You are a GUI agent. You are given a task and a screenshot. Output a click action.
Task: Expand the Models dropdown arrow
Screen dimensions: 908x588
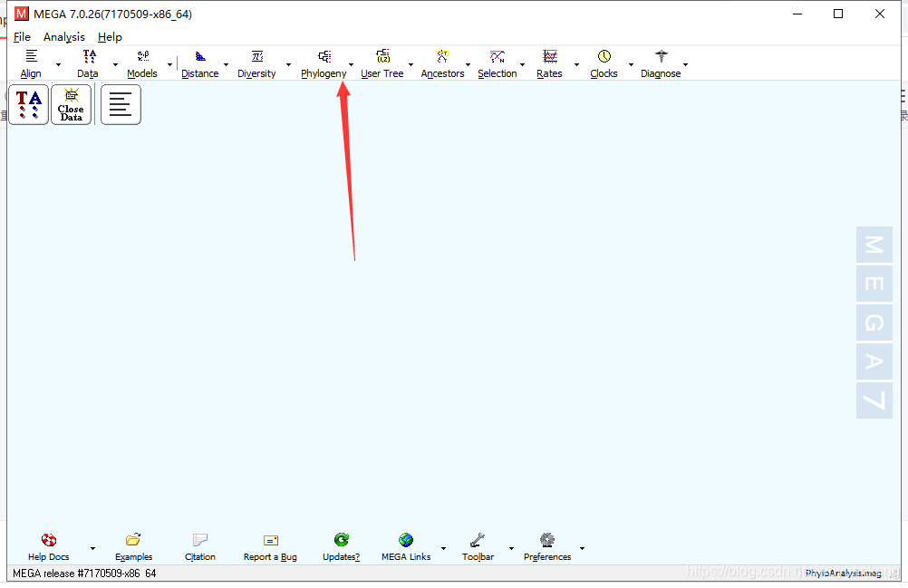(x=169, y=65)
